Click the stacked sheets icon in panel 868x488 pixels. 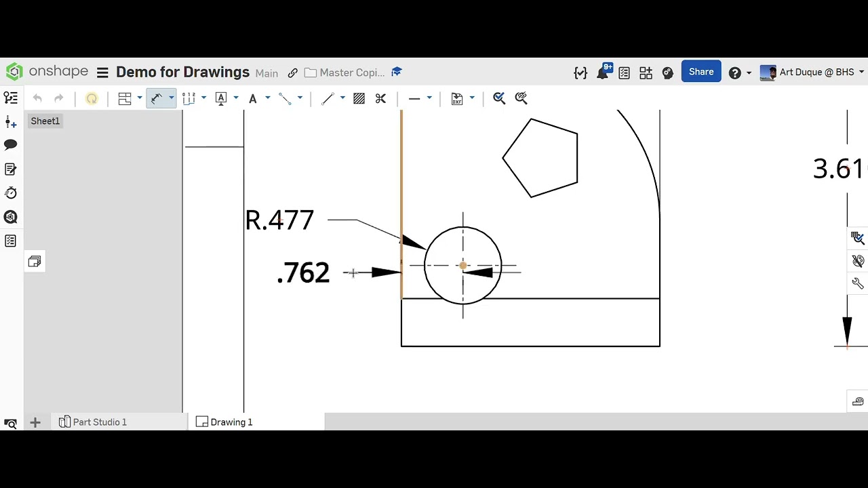tap(35, 262)
